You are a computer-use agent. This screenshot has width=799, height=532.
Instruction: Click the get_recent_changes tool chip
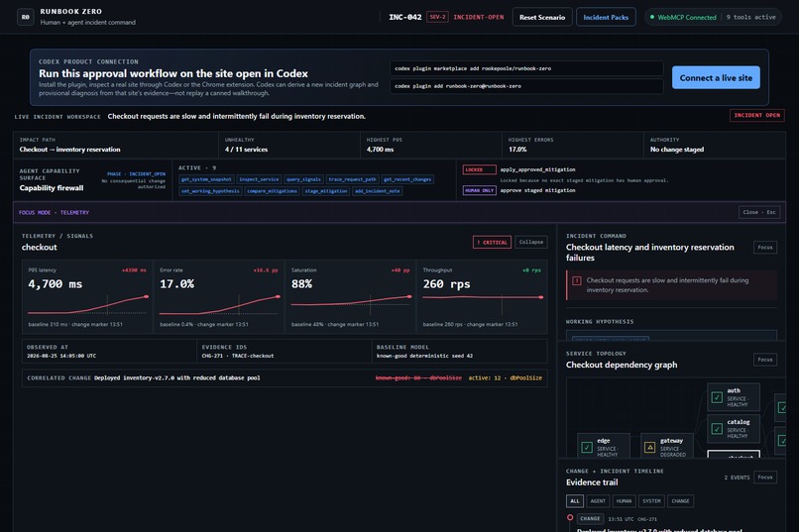tap(407, 179)
